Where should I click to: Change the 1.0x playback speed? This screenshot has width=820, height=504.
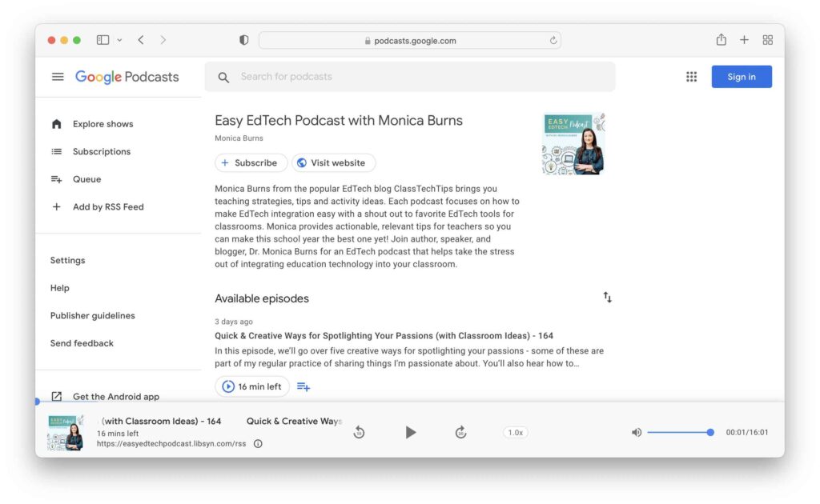pos(516,433)
